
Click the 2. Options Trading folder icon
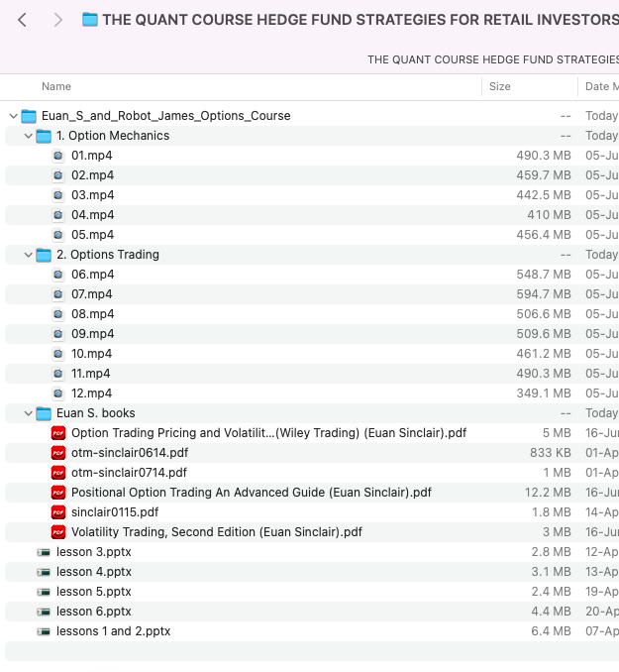tap(44, 255)
